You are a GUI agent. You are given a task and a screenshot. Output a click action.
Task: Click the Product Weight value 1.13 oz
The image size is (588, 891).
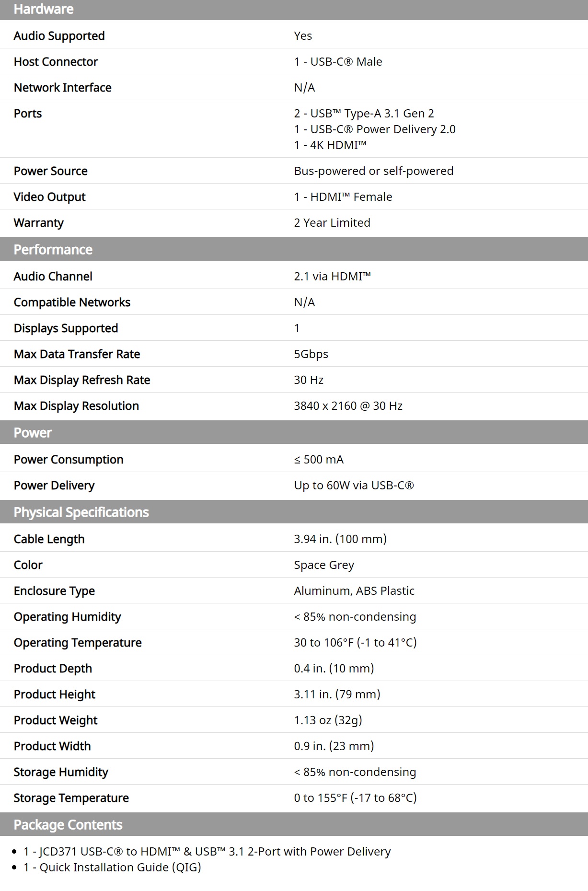coord(328,720)
